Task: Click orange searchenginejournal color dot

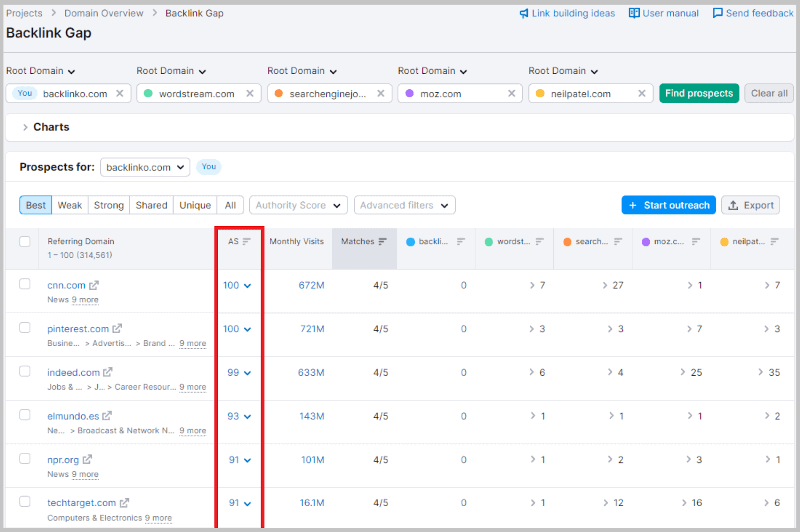Action: point(279,93)
